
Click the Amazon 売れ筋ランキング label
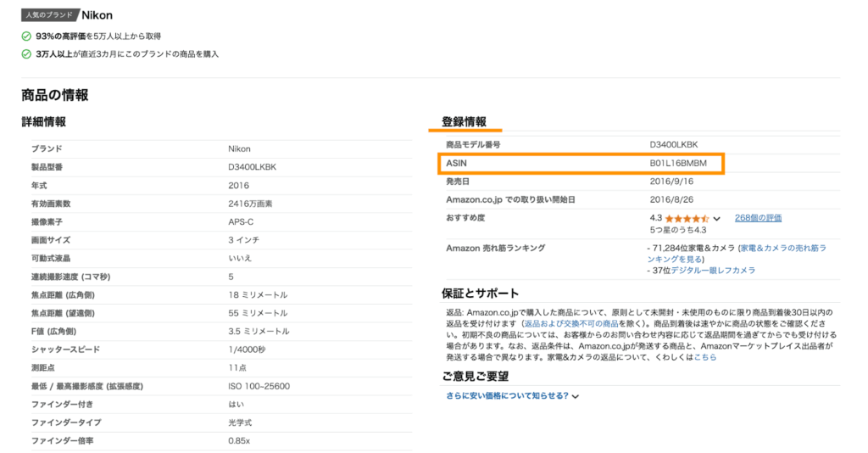[x=495, y=249]
